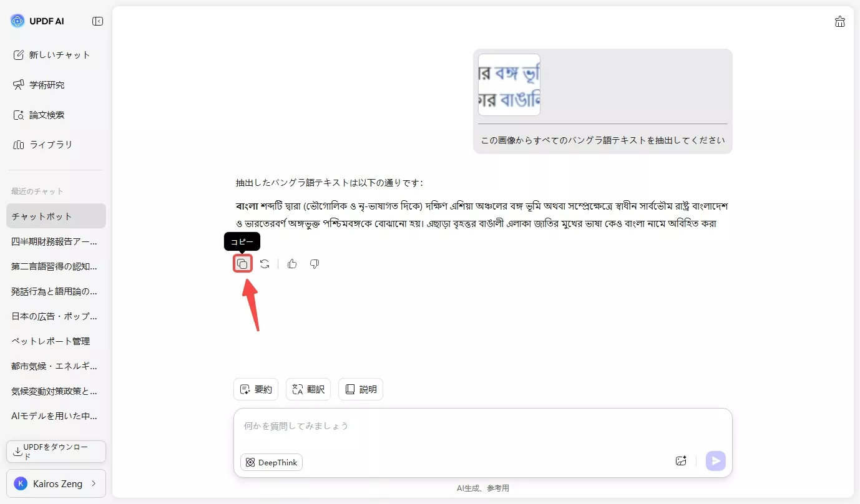Toggle DeepThink mode on
860x504 pixels.
pyautogui.click(x=271, y=462)
